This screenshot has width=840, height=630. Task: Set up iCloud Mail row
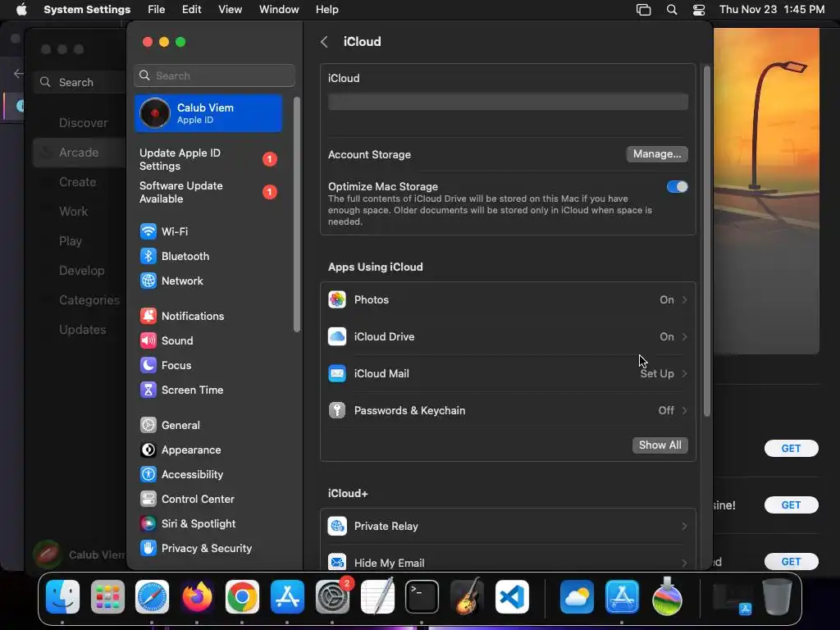[508, 374]
